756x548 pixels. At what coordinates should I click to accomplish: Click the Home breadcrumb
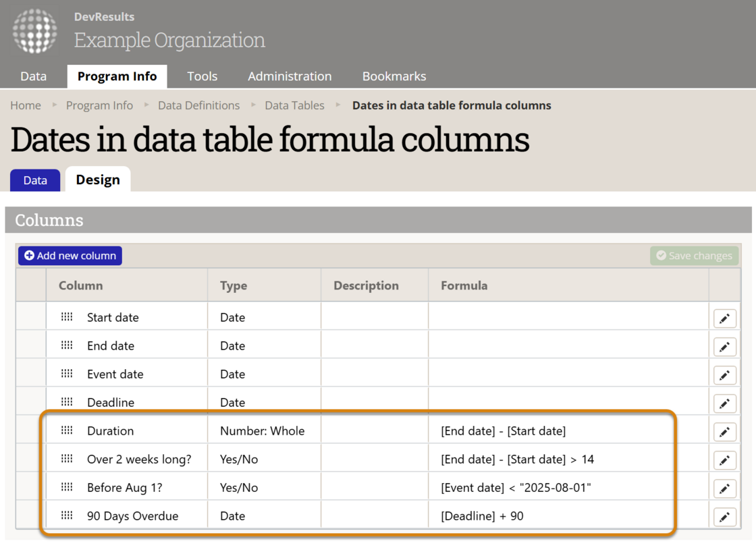(25, 105)
